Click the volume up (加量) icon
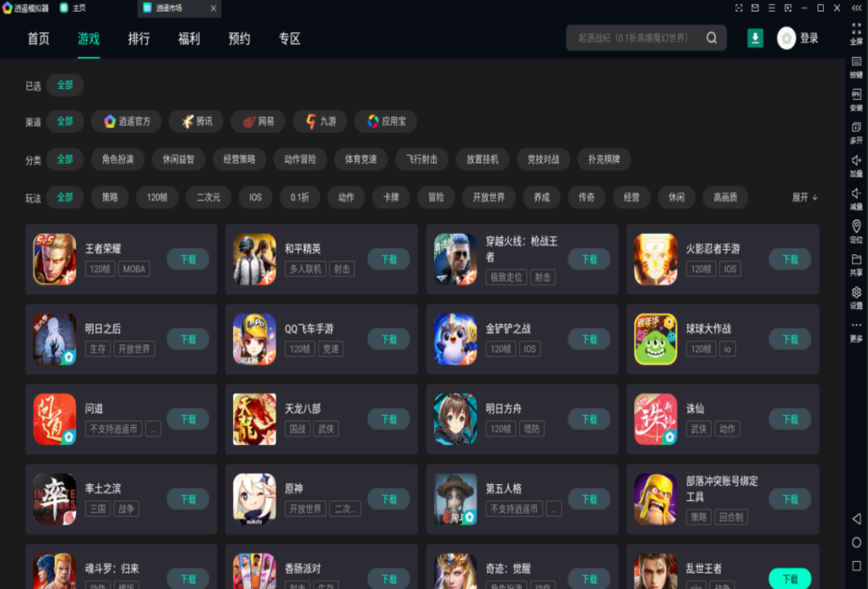The height and width of the screenshot is (589, 868). [x=856, y=166]
